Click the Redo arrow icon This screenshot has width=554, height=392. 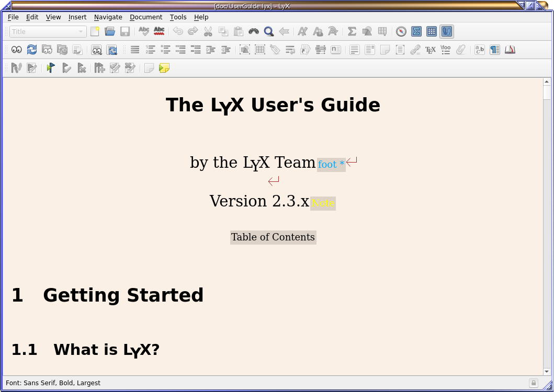(193, 31)
